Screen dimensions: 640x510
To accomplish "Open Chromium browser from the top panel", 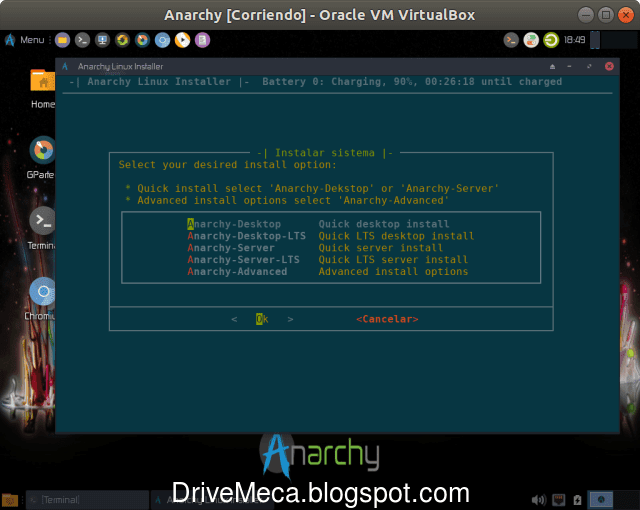I will point(162,40).
